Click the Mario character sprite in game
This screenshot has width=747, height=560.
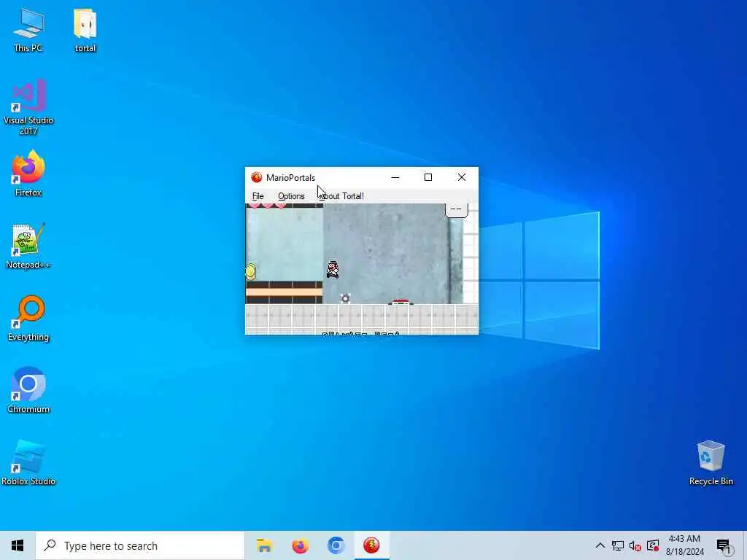(x=333, y=270)
